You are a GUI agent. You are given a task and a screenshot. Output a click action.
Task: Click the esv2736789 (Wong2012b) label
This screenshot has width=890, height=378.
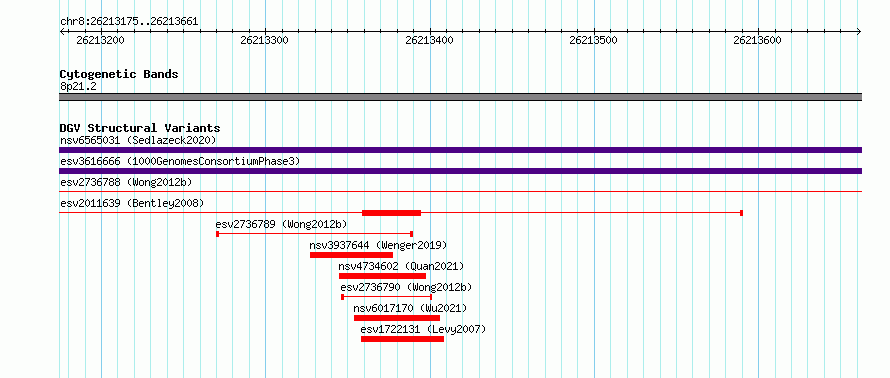pyautogui.click(x=282, y=224)
